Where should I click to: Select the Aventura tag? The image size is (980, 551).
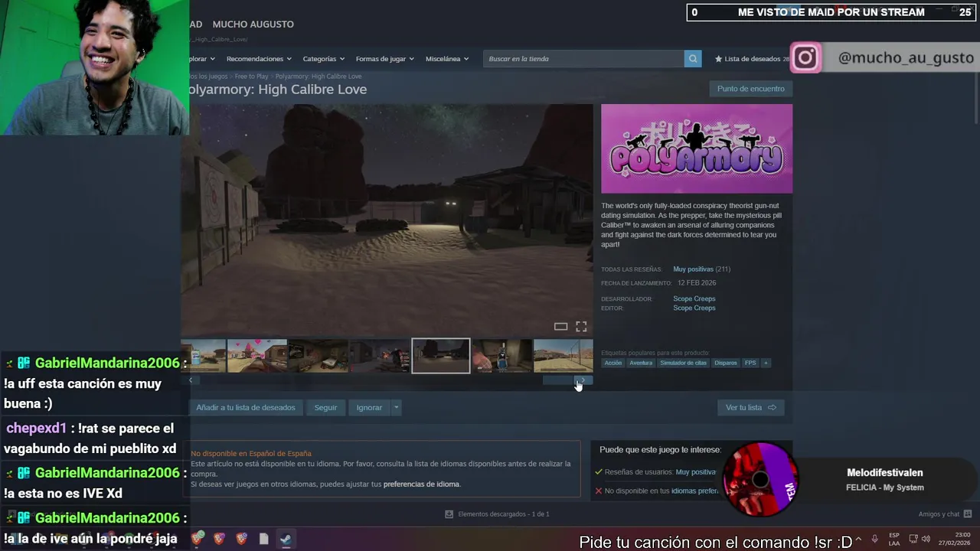(641, 363)
